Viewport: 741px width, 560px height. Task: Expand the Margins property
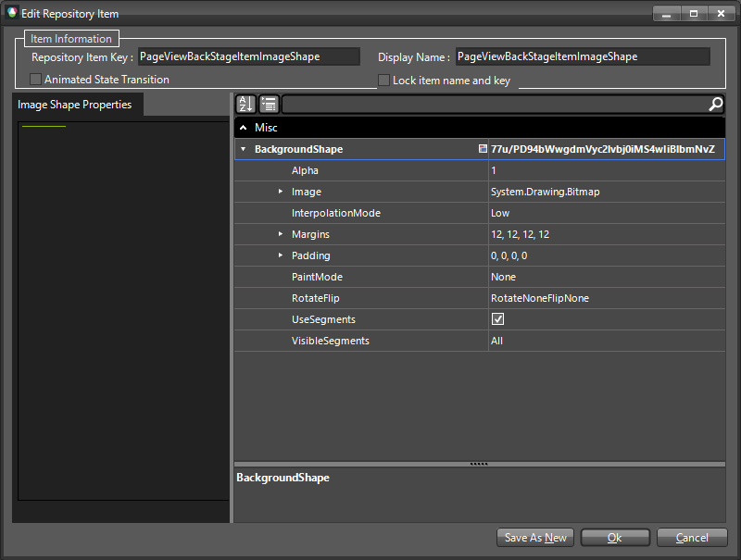tap(281, 234)
